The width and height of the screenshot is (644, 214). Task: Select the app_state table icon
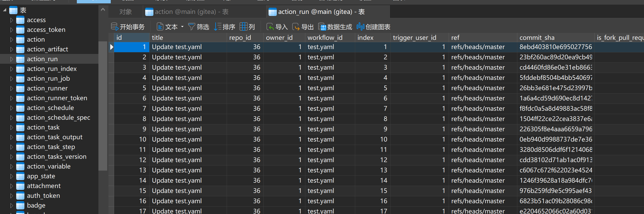click(x=20, y=176)
